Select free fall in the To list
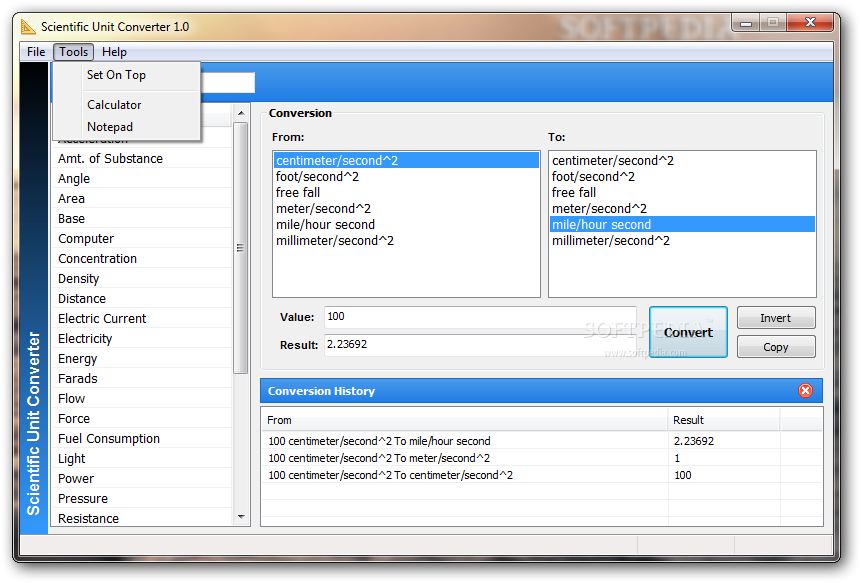Viewport: 861px width, 583px height. point(682,192)
